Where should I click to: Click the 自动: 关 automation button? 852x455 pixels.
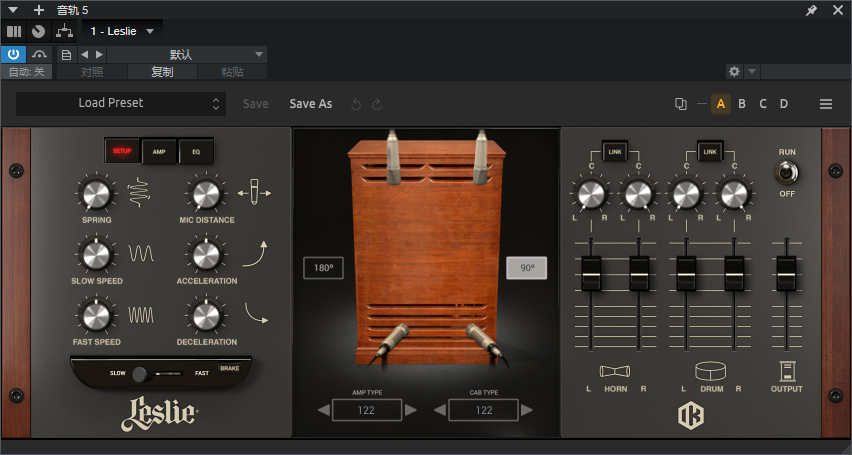pos(27,72)
